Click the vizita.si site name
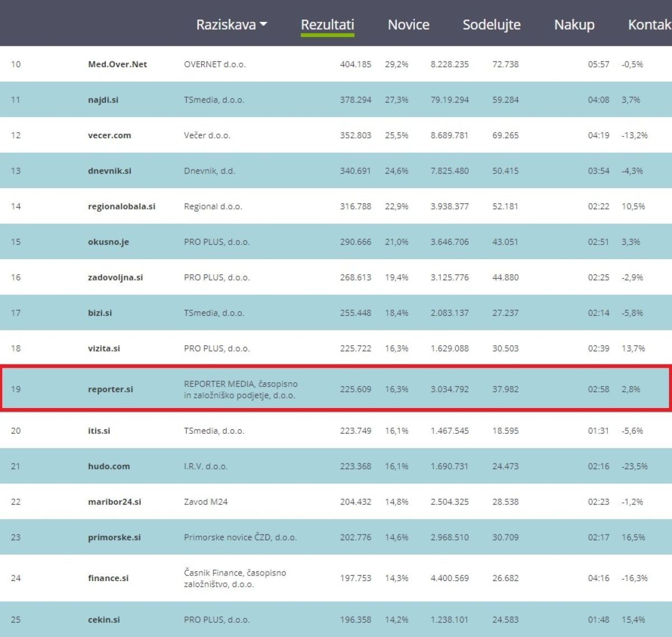This screenshot has height=637, width=672. tap(104, 349)
